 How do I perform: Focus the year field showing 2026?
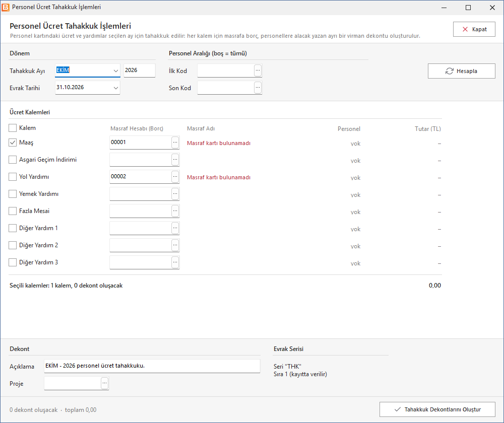click(x=140, y=70)
